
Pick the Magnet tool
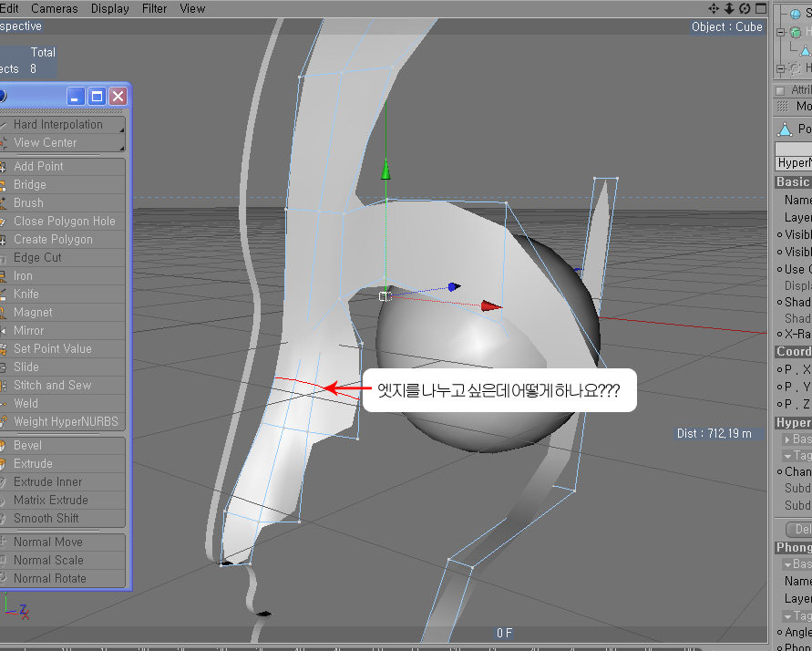coord(33,312)
